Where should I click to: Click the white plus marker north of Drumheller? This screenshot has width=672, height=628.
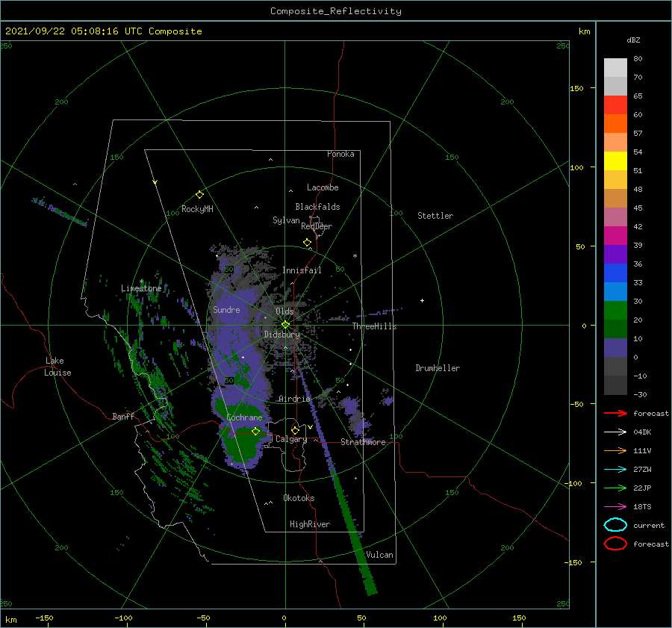pyautogui.click(x=422, y=300)
